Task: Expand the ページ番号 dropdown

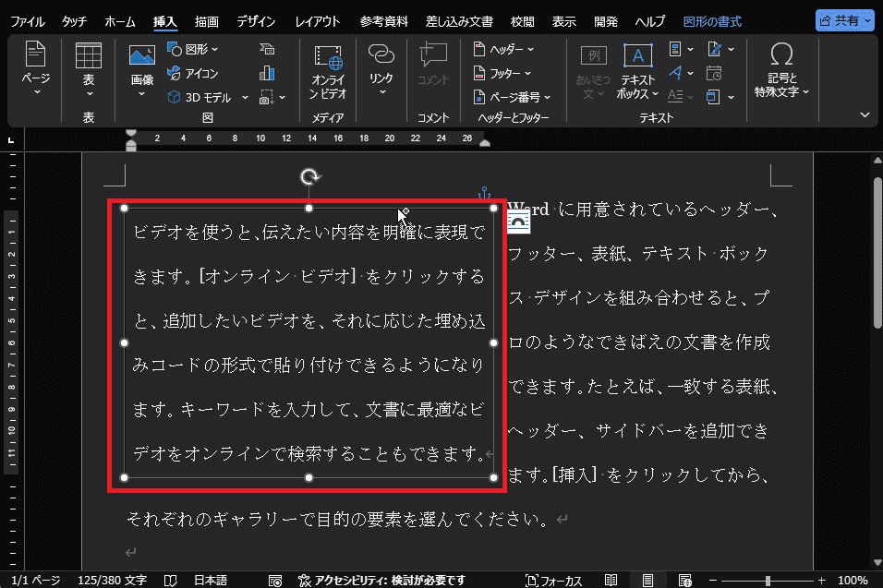Action: pyautogui.click(x=512, y=97)
